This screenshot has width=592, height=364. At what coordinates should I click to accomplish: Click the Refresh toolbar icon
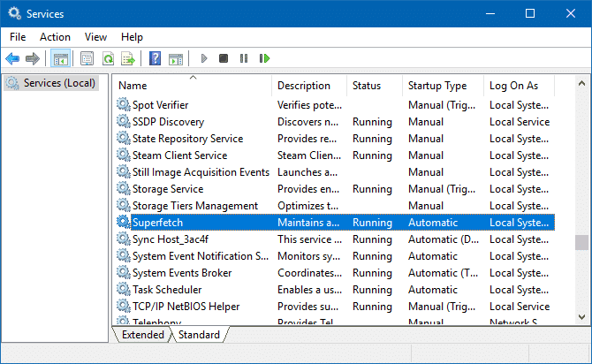[108, 59]
